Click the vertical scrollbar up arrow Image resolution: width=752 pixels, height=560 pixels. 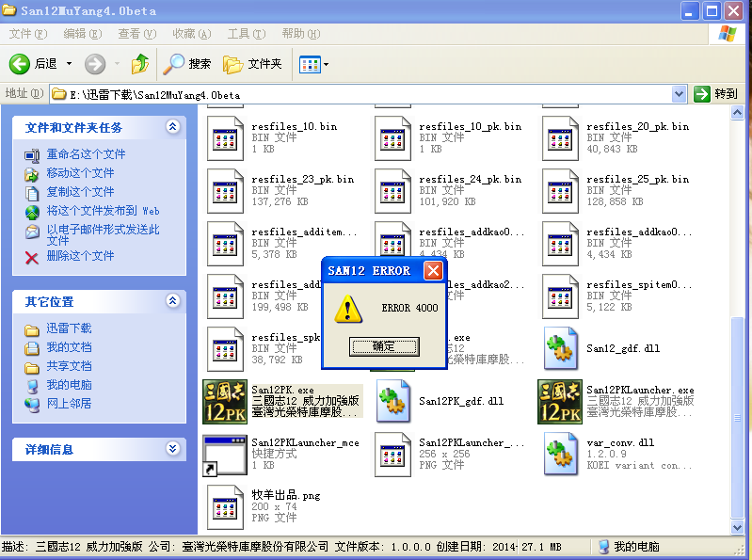pos(738,113)
